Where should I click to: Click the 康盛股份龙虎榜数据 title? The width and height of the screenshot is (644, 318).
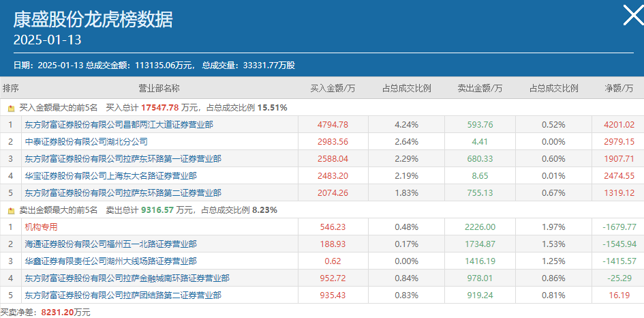[93, 19]
